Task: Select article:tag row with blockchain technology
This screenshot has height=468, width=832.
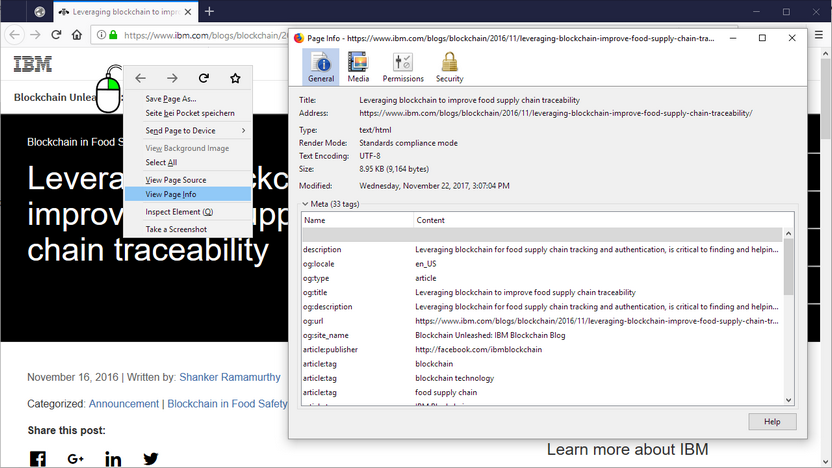Action: point(542,378)
